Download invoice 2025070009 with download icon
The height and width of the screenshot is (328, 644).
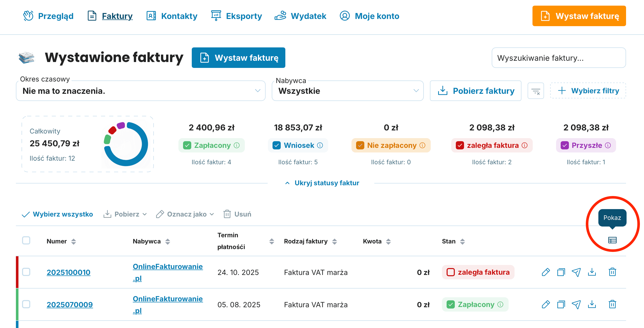[592, 304]
